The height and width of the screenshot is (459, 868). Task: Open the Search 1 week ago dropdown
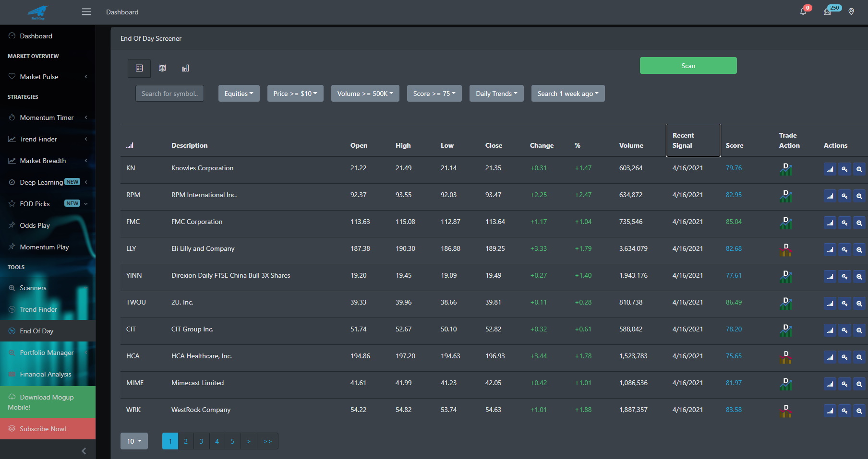(568, 94)
